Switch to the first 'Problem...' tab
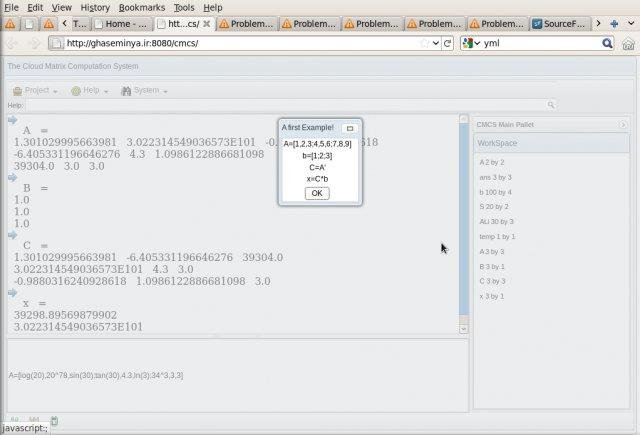The width and height of the screenshot is (640, 435). click(x=247, y=24)
